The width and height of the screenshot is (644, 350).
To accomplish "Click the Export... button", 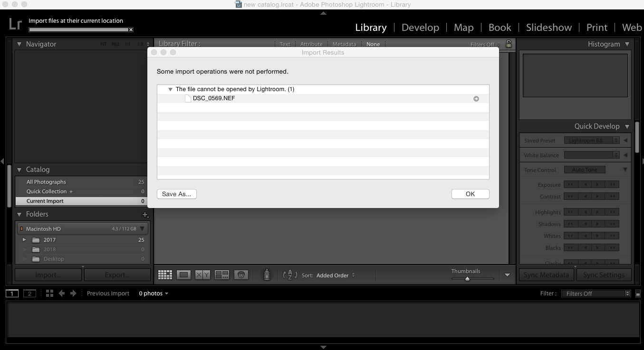I will [117, 275].
